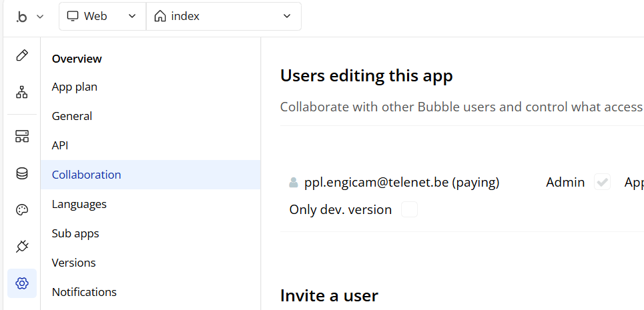Open the Data tab database icon
Screen dimensions: 644x310
coord(22,173)
